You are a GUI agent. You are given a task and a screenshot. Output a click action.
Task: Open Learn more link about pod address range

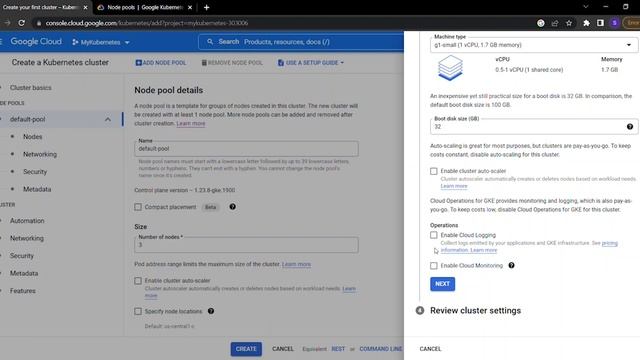[296, 264]
